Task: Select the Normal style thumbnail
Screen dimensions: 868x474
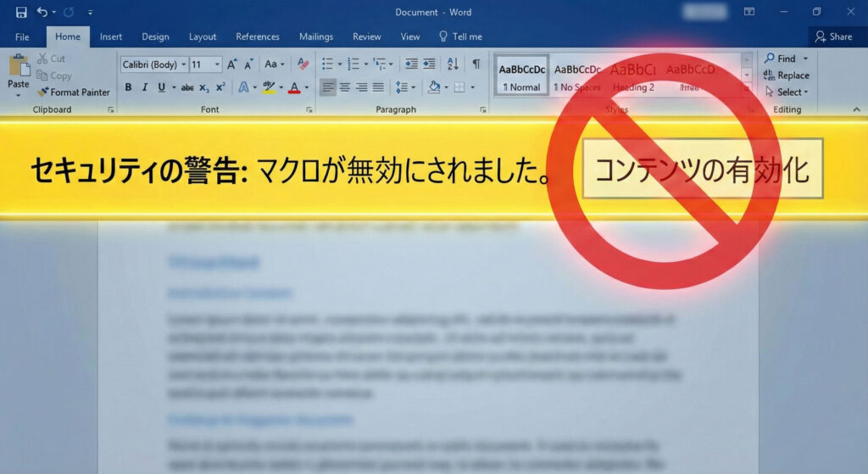Action: 521,75
